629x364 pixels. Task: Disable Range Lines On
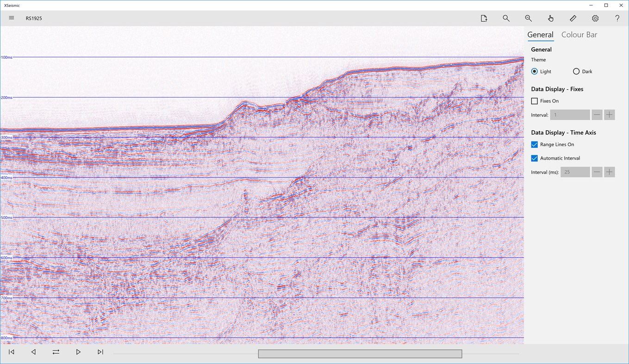coord(534,144)
